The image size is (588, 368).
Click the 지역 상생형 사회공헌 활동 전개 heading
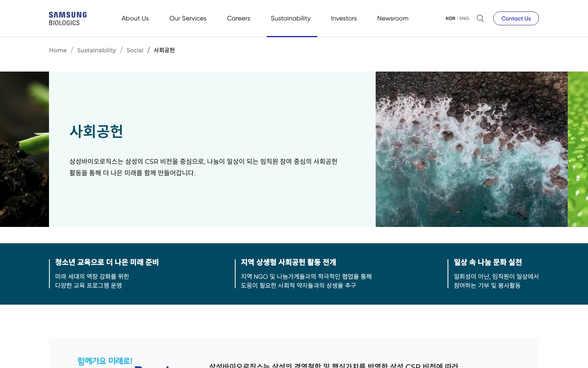click(288, 262)
